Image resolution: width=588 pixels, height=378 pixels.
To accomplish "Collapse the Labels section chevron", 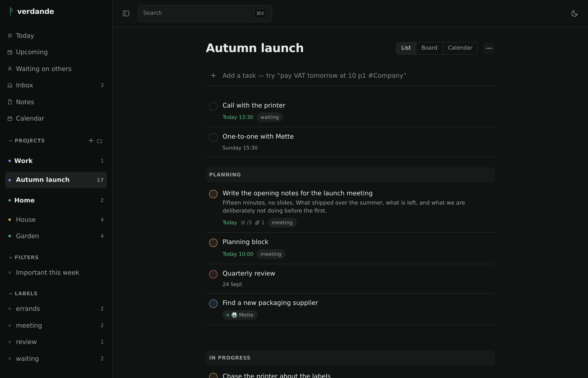I will pos(10,294).
